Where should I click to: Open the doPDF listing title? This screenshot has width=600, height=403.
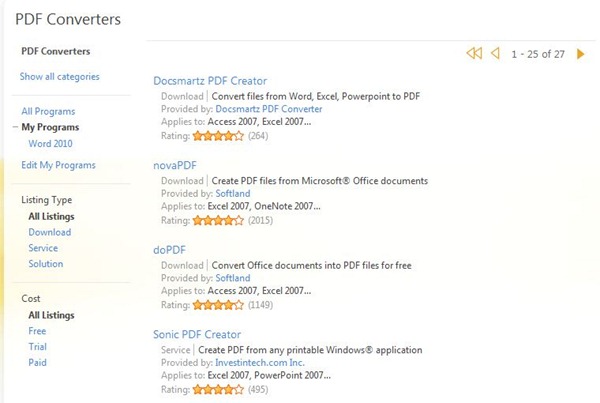pyautogui.click(x=170, y=250)
